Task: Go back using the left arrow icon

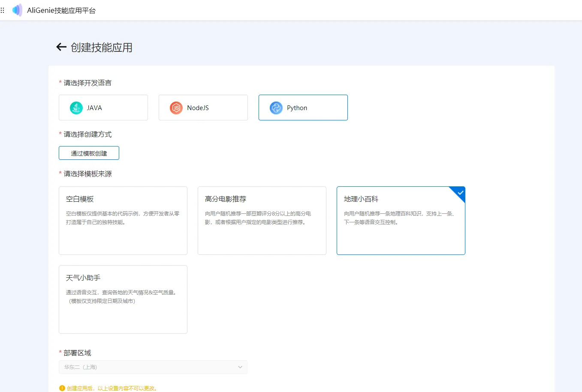Action: [x=61, y=47]
